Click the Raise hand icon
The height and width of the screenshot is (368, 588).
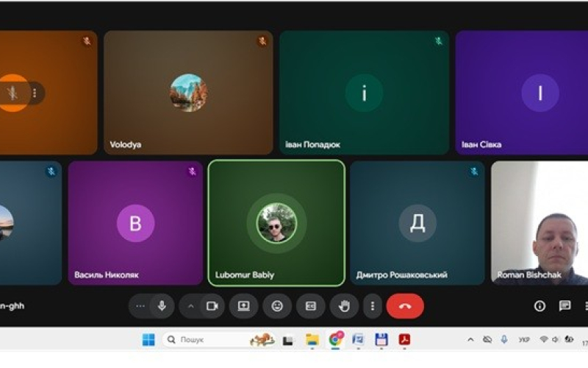point(344,306)
